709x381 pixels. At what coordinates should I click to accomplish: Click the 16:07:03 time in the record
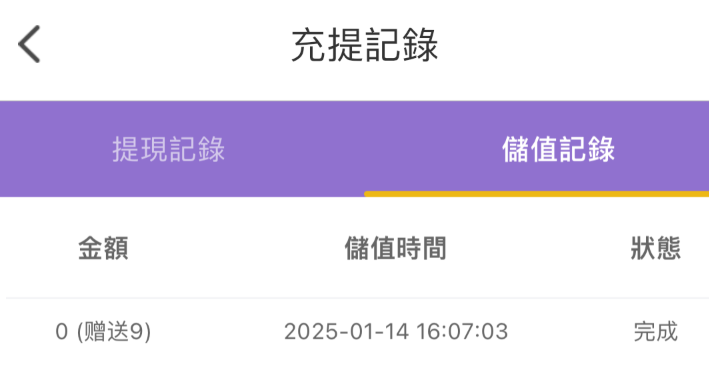pos(462,331)
